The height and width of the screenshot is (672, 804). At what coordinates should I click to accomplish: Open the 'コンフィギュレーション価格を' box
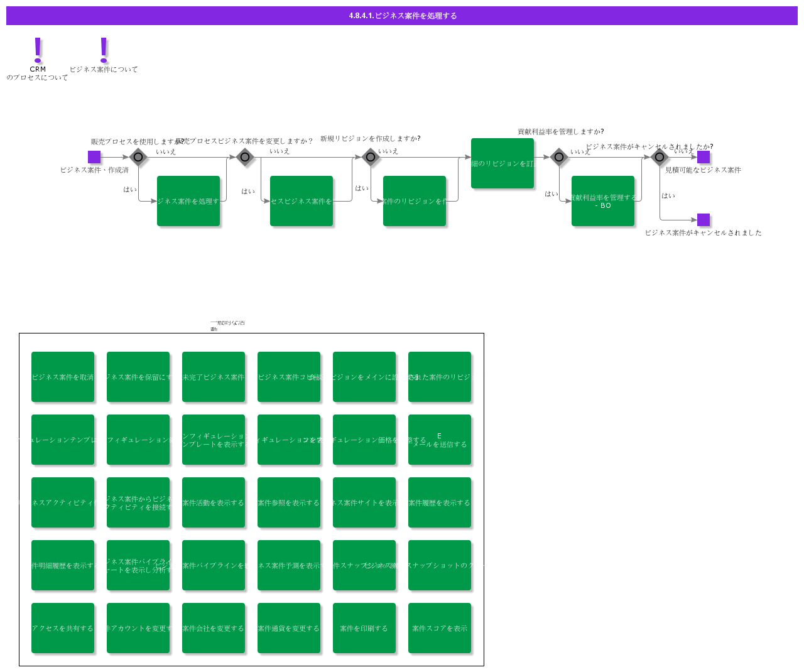pyautogui.click(x=364, y=440)
